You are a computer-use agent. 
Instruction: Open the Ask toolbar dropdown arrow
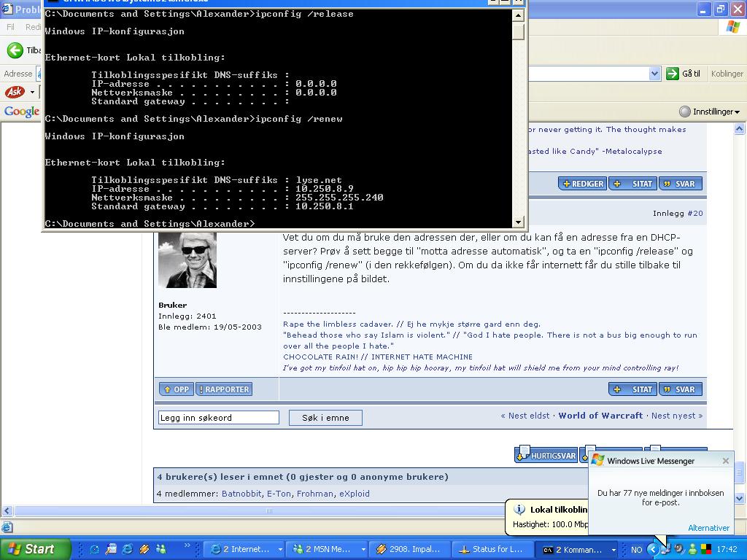pos(32,93)
